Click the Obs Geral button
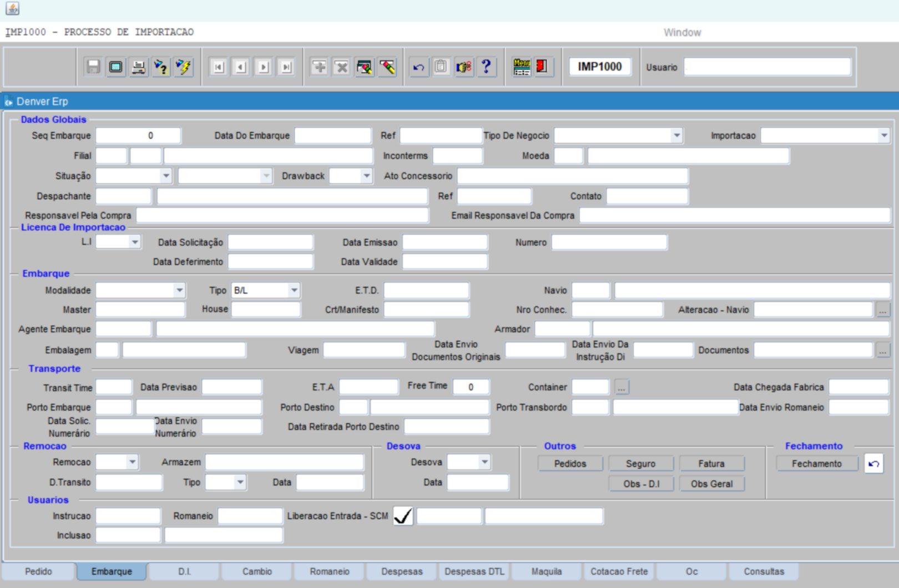 point(711,484)
